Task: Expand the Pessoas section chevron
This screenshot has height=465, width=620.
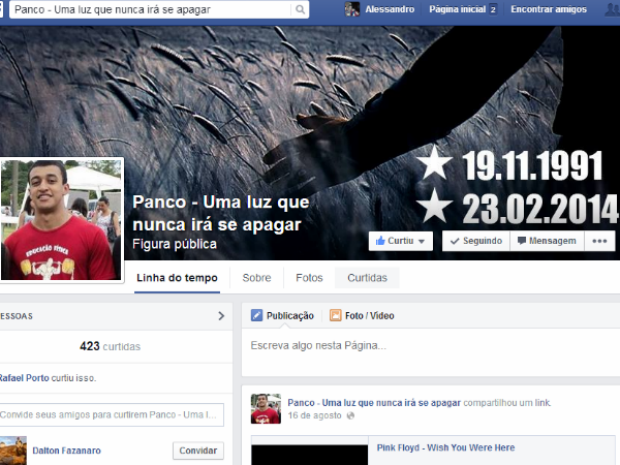Action: (221, 316)
